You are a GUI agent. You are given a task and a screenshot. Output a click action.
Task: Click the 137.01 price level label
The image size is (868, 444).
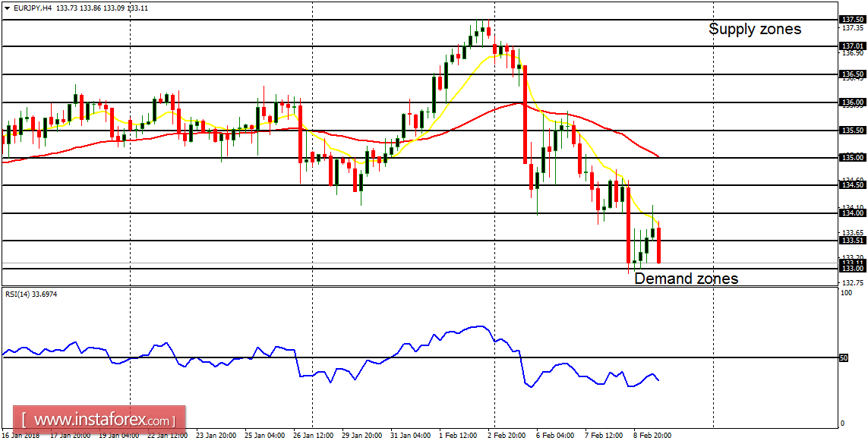tap(852, 46)
